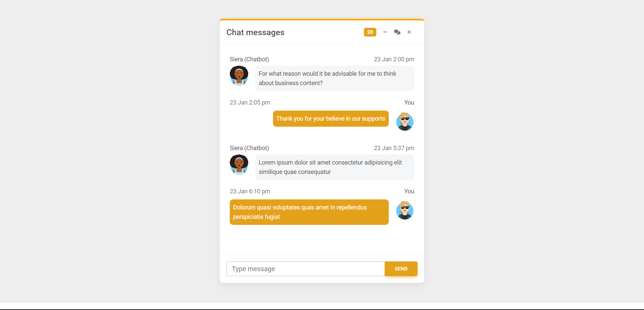
Task: Focus the Type message input field
Action: pyautogui.click(x=306, y=269)
